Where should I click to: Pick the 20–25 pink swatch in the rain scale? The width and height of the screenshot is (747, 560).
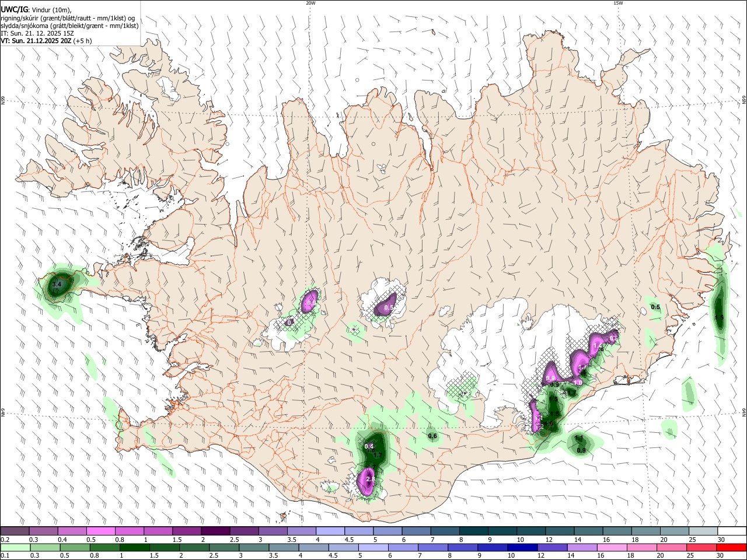[x=673, y=547]
